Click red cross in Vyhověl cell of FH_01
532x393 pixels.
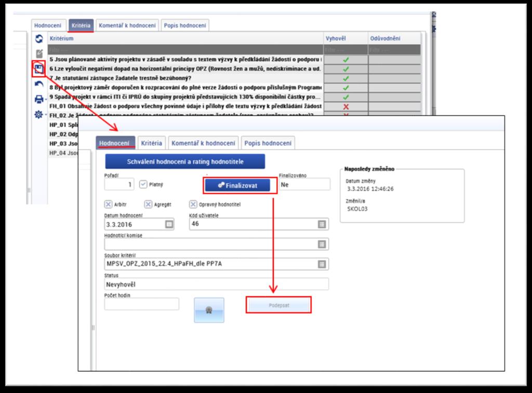345,106
